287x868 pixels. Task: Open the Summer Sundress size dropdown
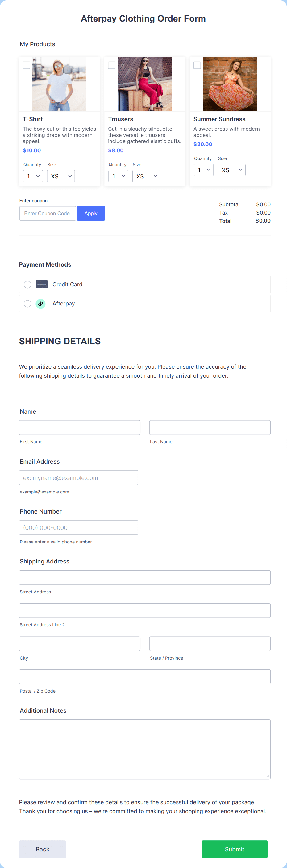(x=231, y=170)
